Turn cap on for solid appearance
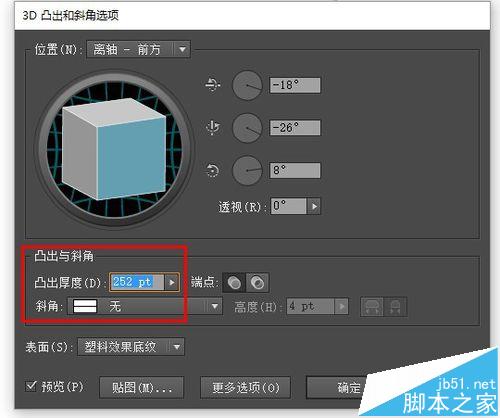Viewport: 500px width, 418px height. pyautogui.click(x=234, y=283)
